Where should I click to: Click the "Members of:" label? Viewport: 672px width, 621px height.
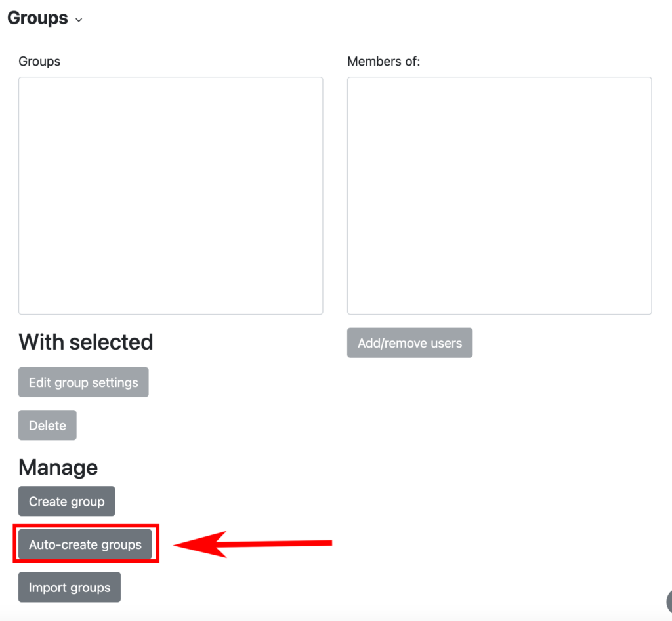pos(383,62)
